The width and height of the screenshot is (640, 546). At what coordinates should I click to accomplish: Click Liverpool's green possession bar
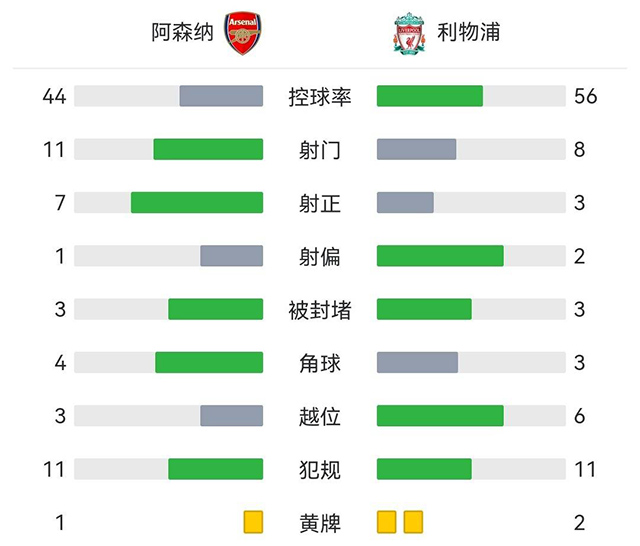tap(430, 96)
